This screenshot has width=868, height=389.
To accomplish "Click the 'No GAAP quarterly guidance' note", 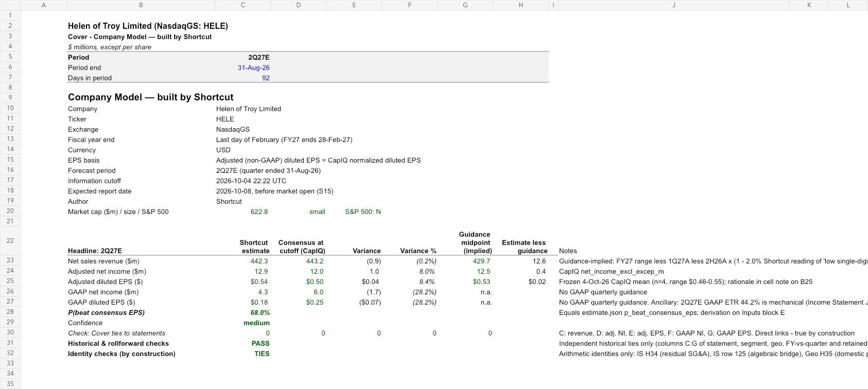I will click(603, 292).
